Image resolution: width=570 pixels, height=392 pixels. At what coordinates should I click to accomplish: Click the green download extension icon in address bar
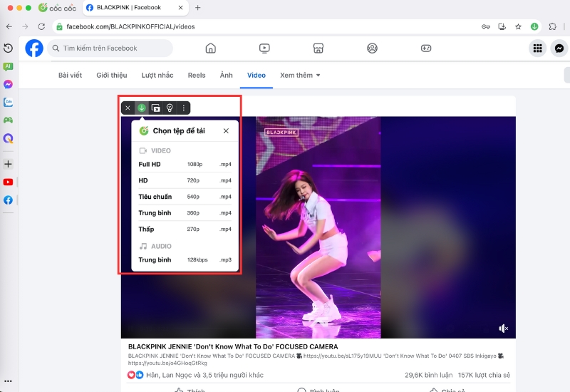tap(534, 26)
